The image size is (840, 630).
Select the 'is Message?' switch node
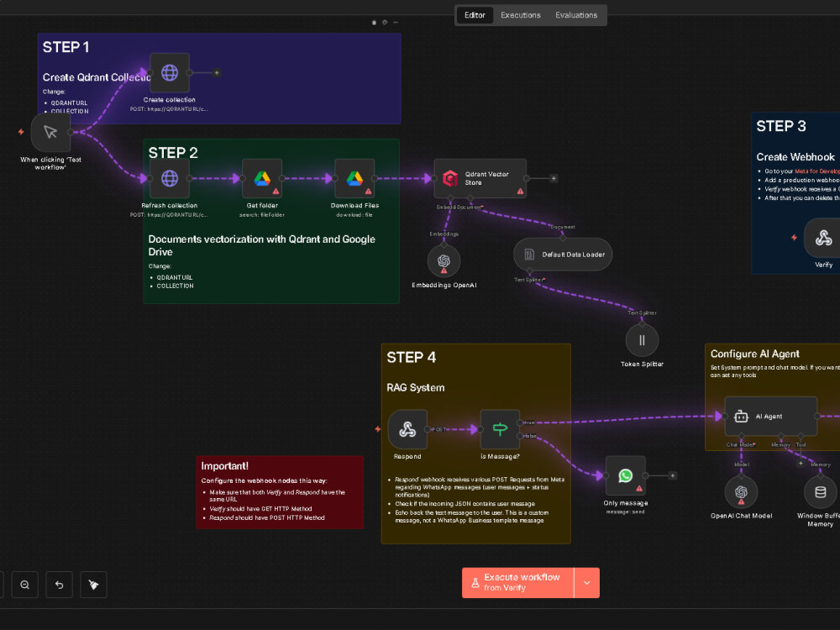(500, 429)
